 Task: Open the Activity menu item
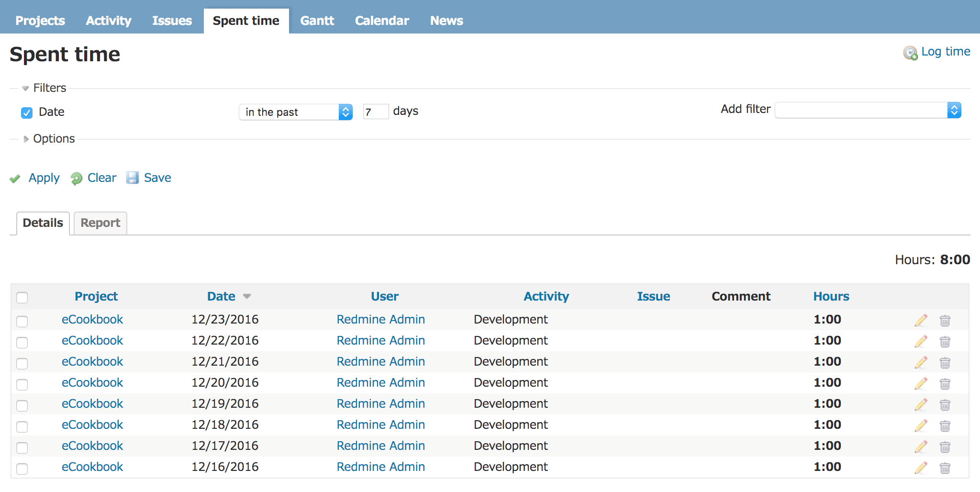109,21
